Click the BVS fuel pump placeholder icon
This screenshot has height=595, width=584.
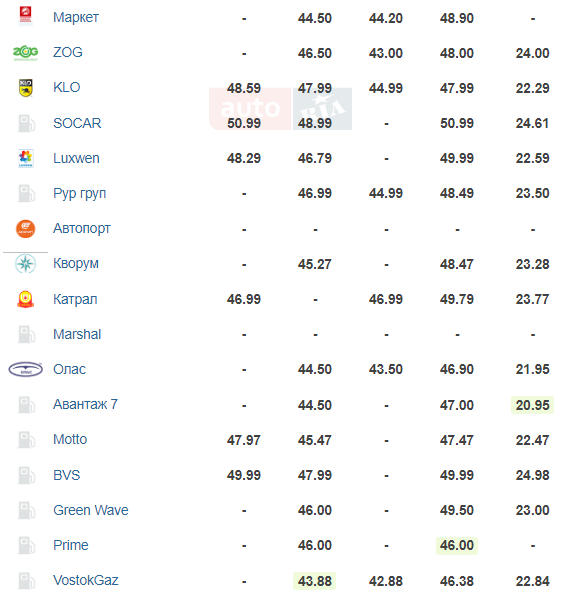(26, 475)
